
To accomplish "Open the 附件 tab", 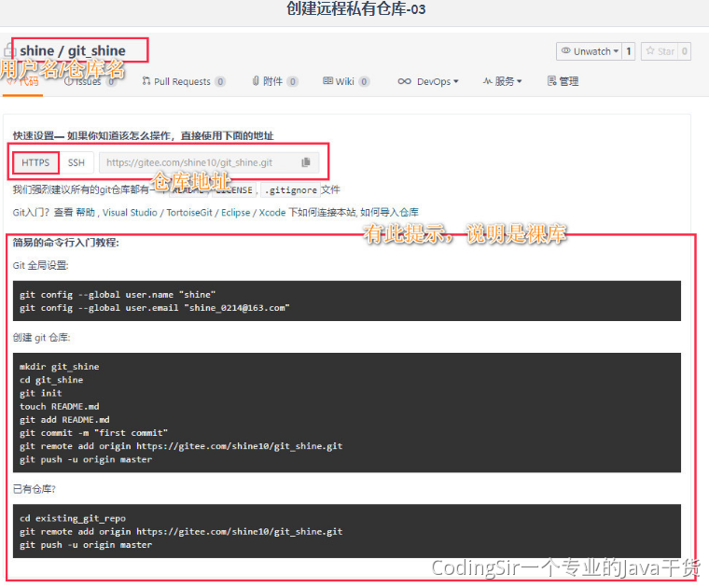I will pyautogui.click(x=275, y=81).
